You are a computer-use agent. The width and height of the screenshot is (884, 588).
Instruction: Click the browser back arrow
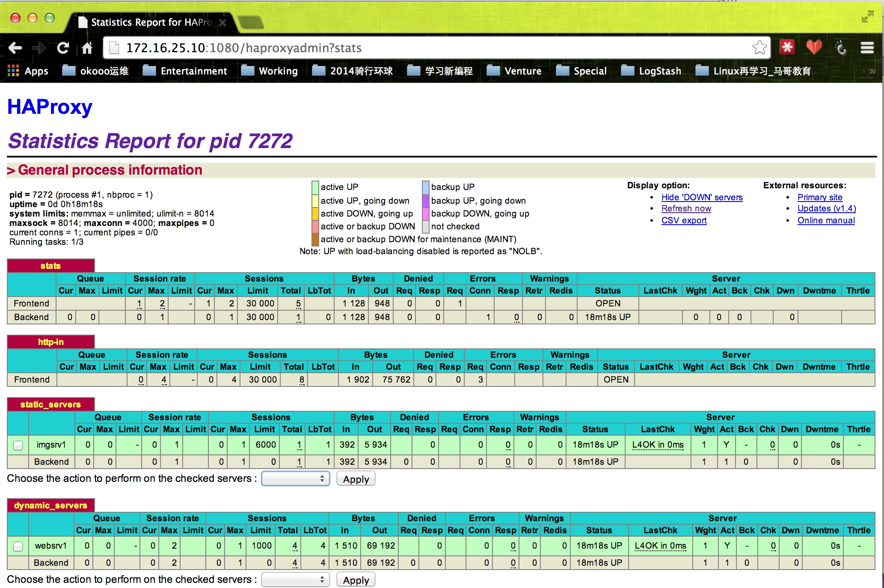[x=15, y=48]
